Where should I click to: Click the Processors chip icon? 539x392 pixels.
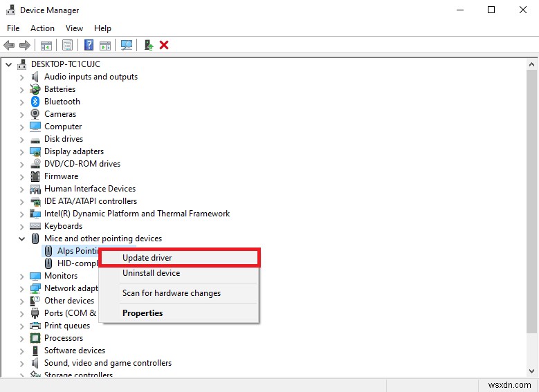[x=35, y=338]
